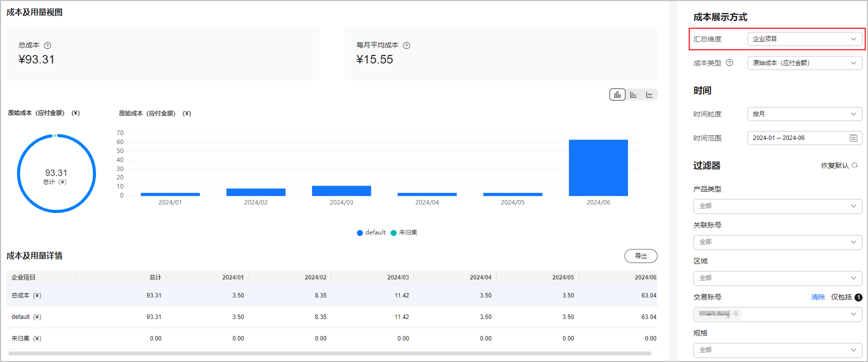
Task: Click the default (¥) table row label
Action: (26, 317)
